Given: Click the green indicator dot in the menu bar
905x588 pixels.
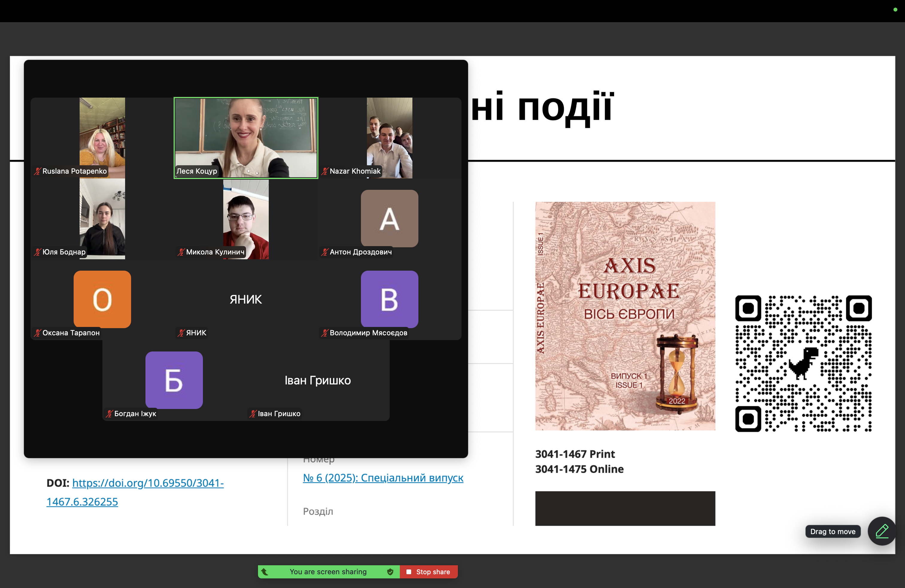Looking at the screenshot, I should tap(895, 10).
